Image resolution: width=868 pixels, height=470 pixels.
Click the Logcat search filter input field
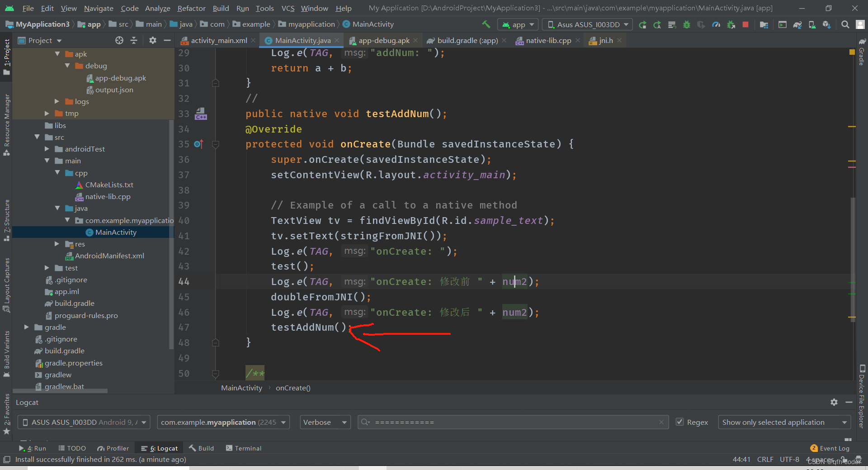(x=513, y=422)
